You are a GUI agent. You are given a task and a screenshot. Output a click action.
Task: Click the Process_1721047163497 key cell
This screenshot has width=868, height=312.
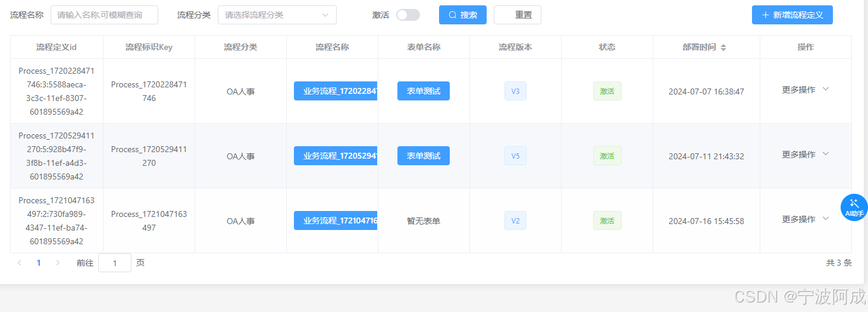[x=149, y=220]
